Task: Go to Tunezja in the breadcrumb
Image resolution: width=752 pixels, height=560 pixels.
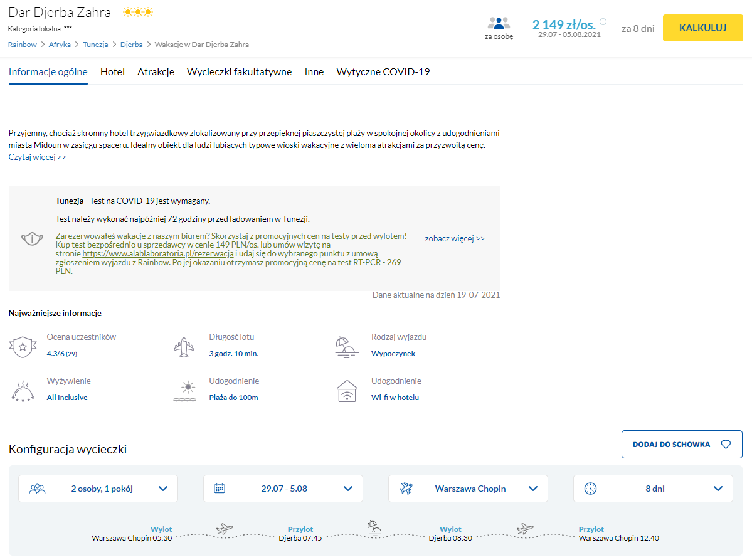Action: point(95,45)
